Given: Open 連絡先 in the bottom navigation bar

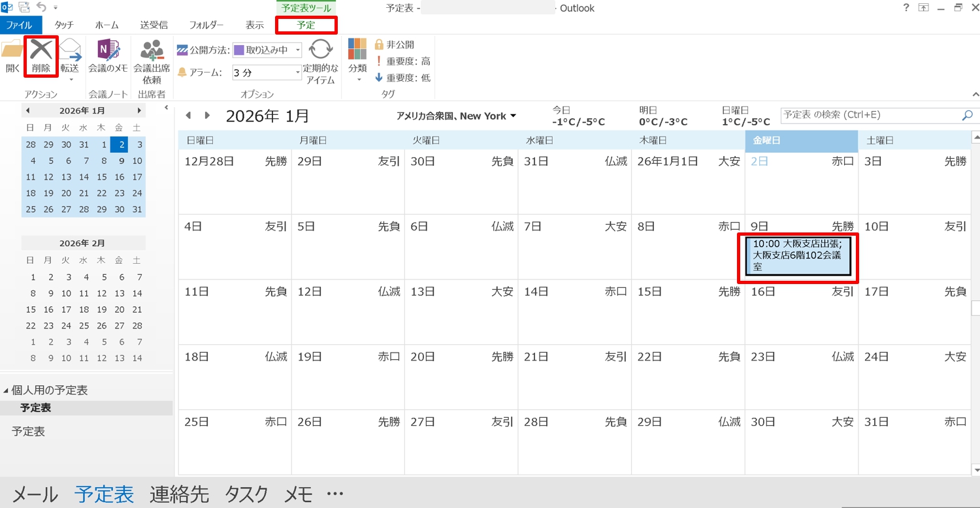Looking at the screenshot, I should pos(179,494).
